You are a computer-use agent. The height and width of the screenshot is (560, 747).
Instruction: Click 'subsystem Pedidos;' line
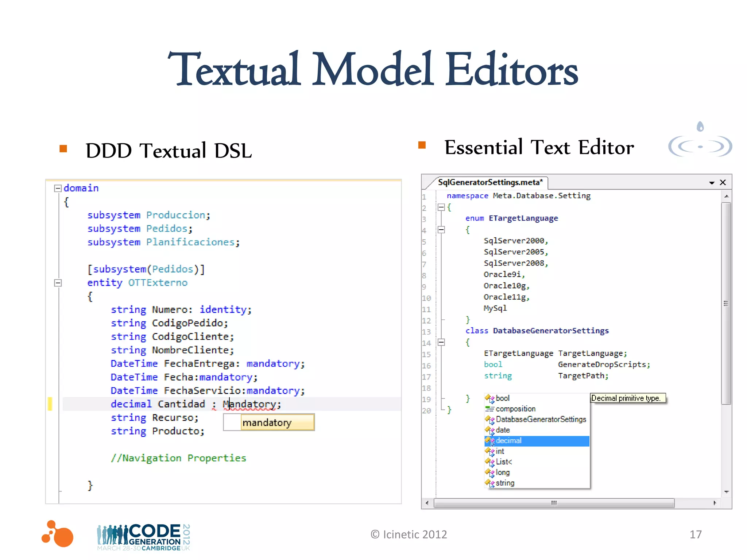(x=140, y=229)
